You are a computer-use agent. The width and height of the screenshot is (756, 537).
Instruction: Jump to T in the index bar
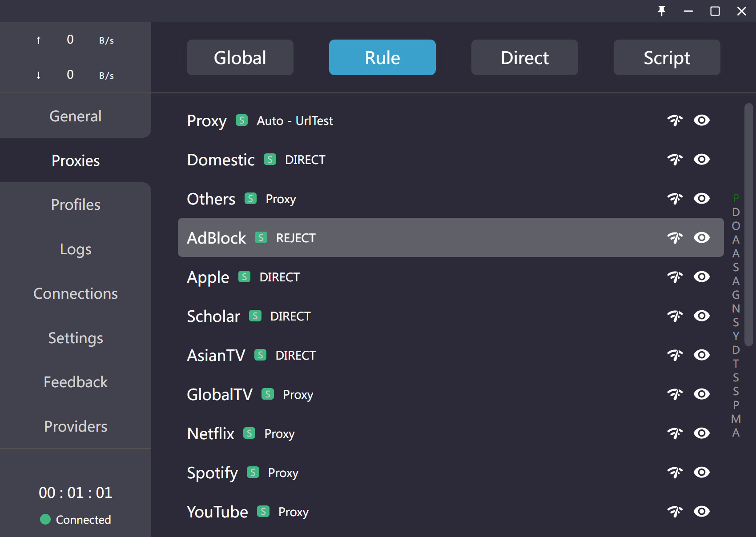[x=736, y=364]
